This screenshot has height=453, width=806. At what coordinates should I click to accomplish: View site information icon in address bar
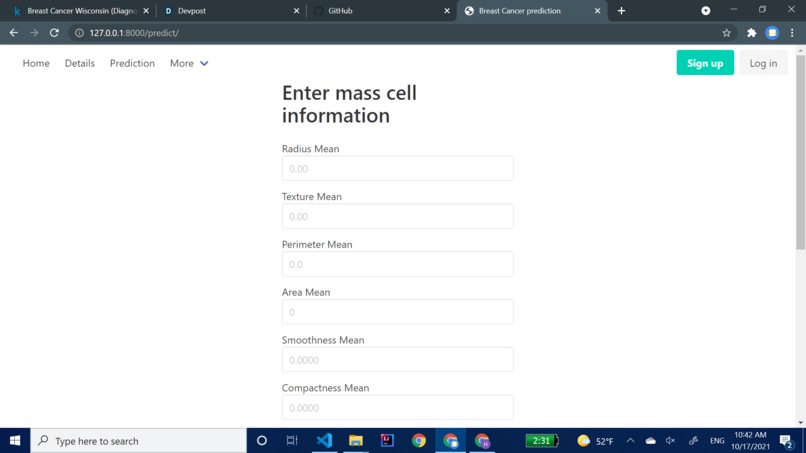click(79, 33)
